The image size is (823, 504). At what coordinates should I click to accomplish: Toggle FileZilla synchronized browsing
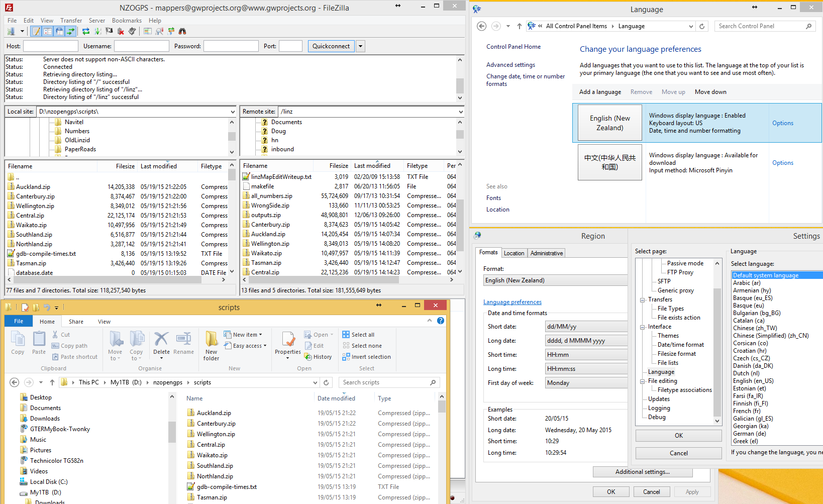171,31
